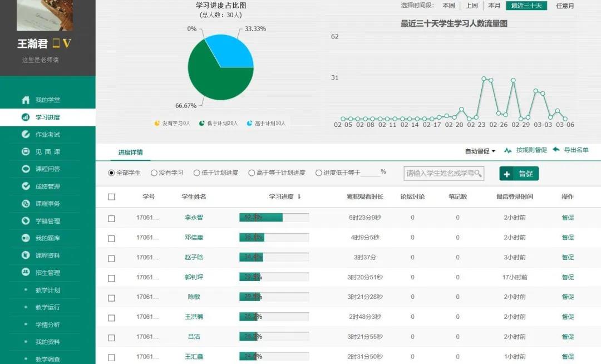601x364 pixels.
Task: Click the 成绩管理 checkmark icon
Action: pos(26,186)
